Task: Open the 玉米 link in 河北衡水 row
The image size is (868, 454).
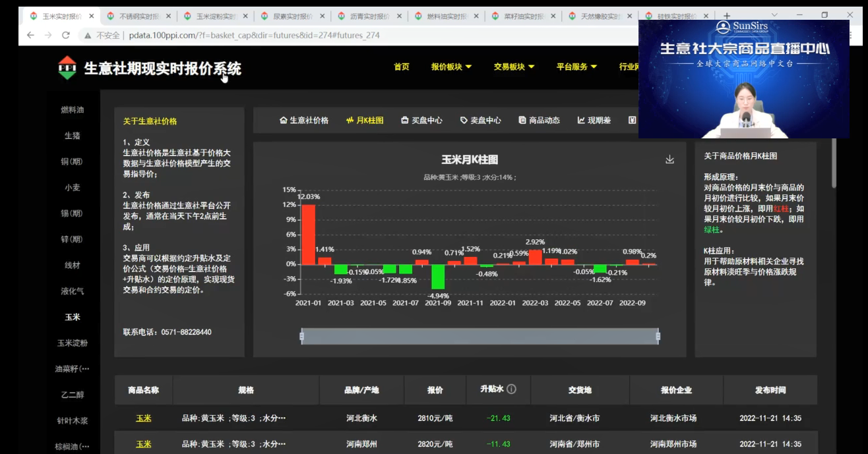Action: click(143, 418)
